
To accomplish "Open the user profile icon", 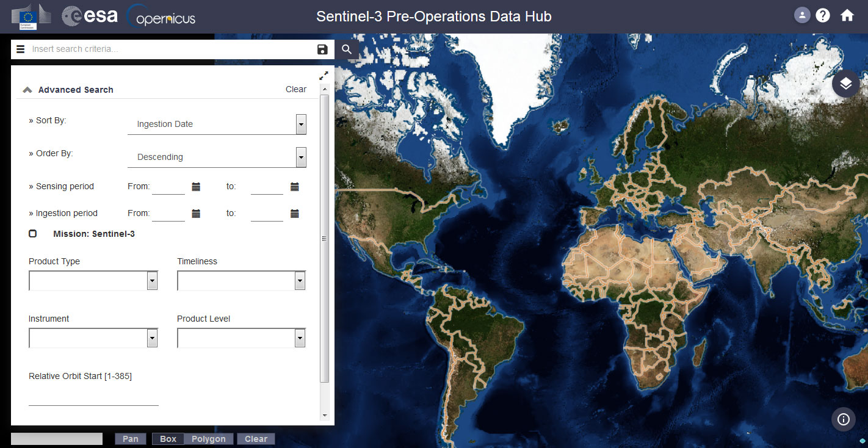I will pos(801,15).
